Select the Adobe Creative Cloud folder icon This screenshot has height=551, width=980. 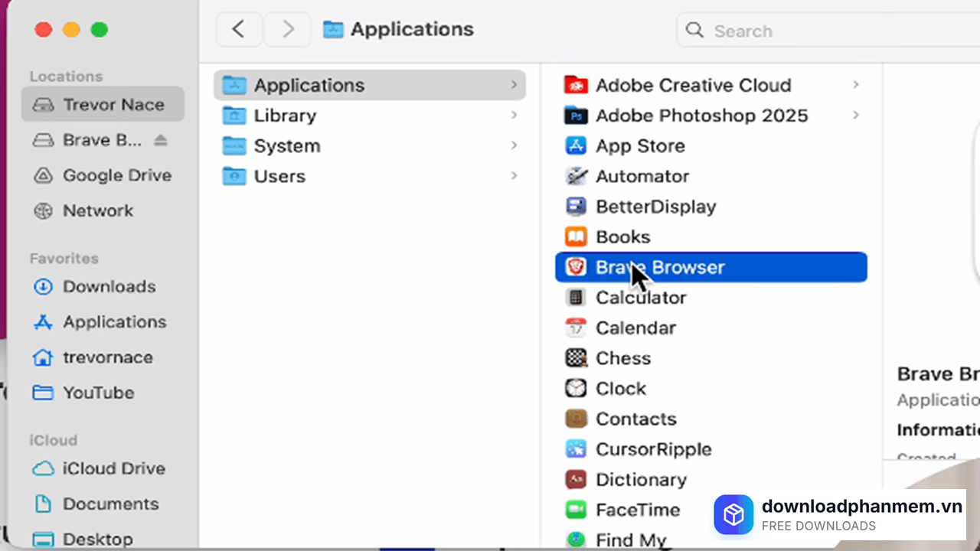575,85
